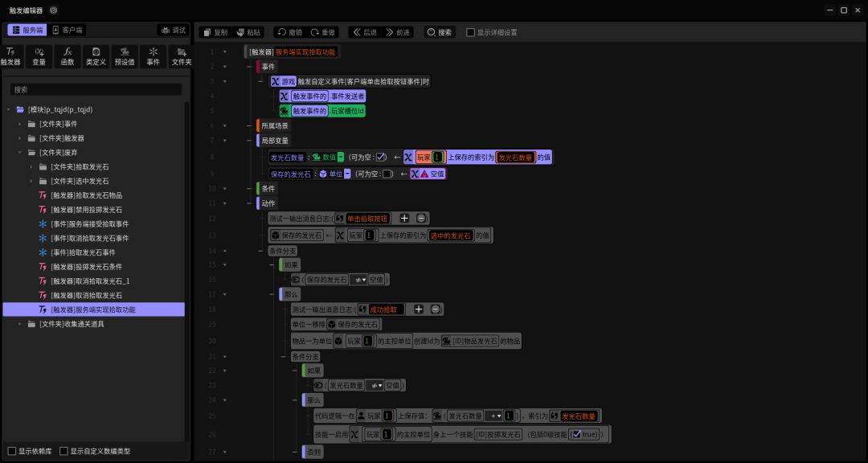Viewport: 868px width, 463px height.
Task: Navigate 后退 (Back) in editor
Action: (x=364, y=33)
